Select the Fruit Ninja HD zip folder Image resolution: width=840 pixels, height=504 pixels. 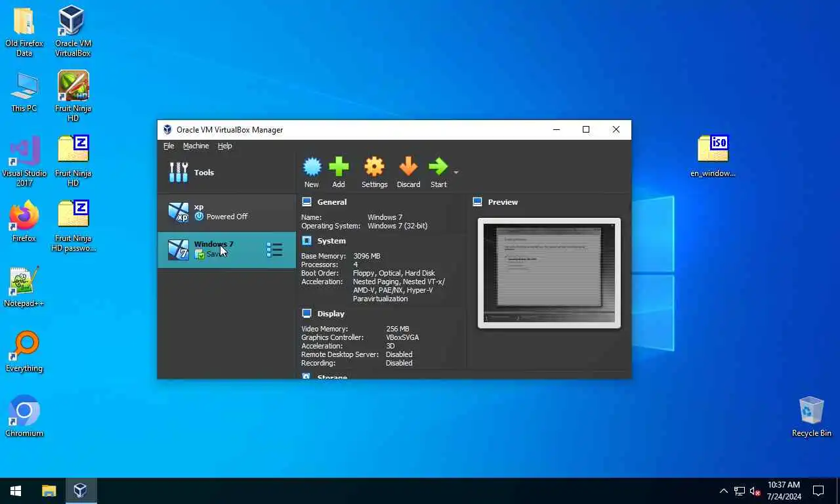[73, 161]
